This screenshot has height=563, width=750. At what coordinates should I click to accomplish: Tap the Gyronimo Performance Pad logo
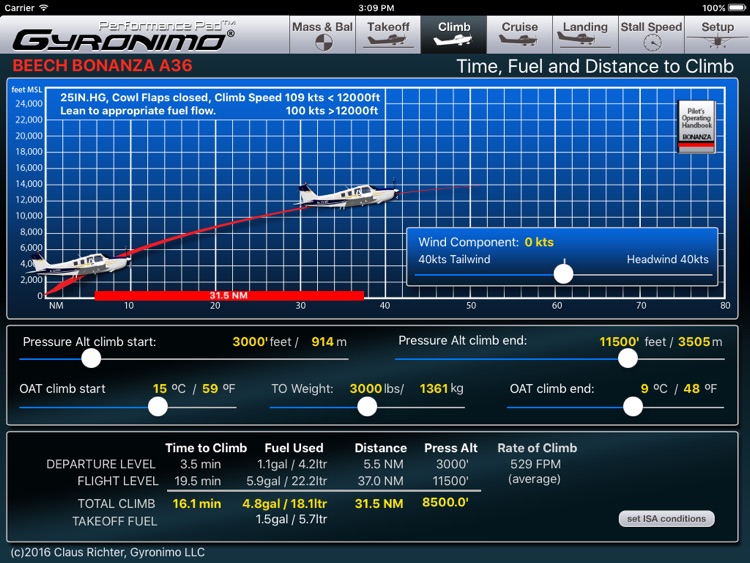pos(123,36)
